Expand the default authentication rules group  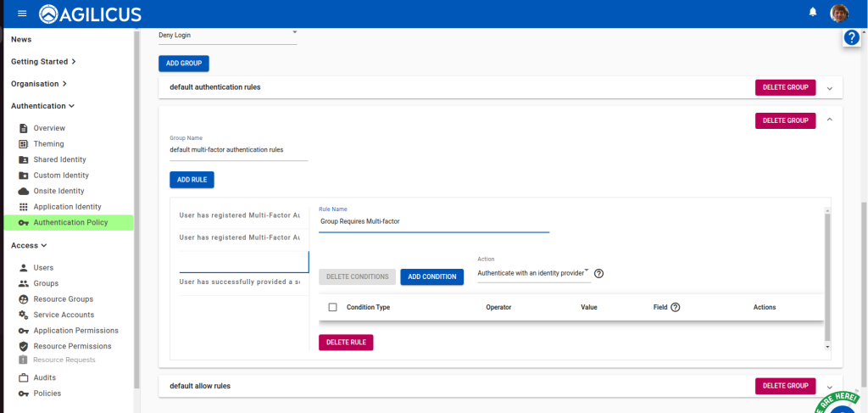point(830,87)
